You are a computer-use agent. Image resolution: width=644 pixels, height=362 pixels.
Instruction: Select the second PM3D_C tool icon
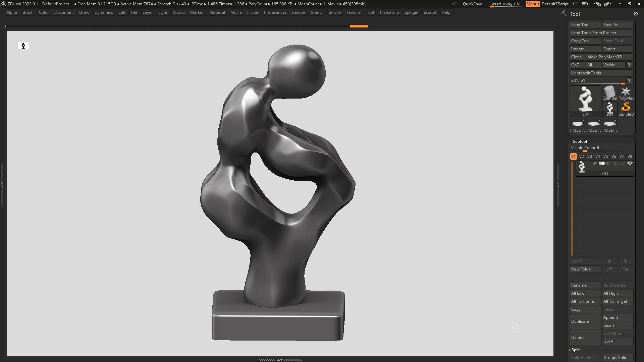click(594, 125)
